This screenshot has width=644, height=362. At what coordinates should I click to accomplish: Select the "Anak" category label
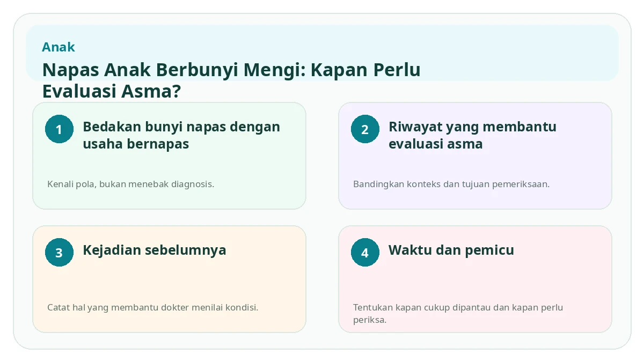58,47
